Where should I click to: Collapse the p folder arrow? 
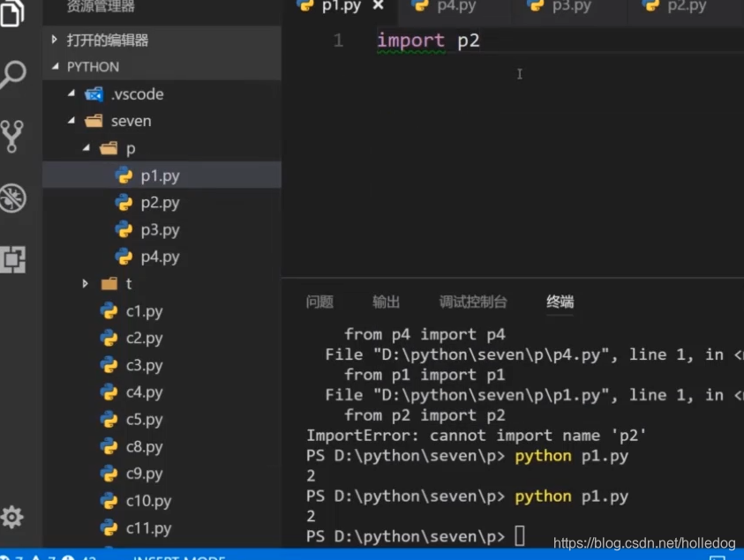86,148
